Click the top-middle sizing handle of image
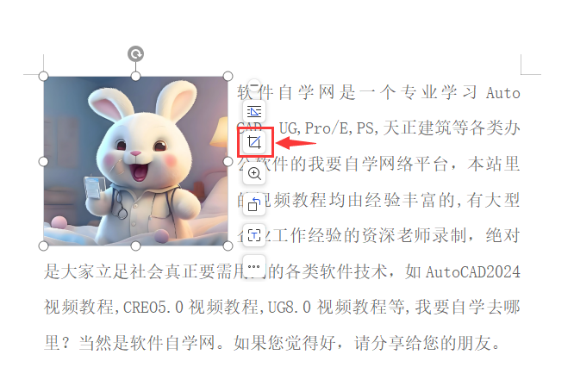The image size is (574, 392). pos(135,76)
